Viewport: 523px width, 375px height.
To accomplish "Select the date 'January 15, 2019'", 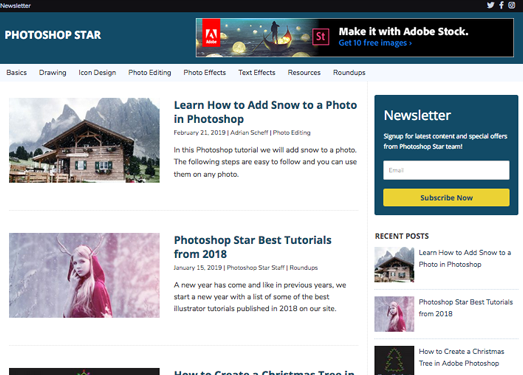I will click(x=198, y=268).
